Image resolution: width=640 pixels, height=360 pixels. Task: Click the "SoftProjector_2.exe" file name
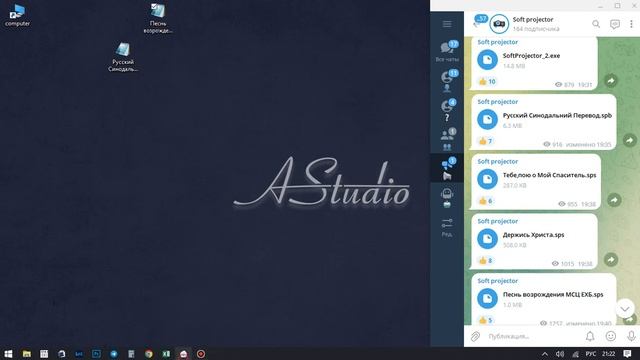click(x=531, y=56)
